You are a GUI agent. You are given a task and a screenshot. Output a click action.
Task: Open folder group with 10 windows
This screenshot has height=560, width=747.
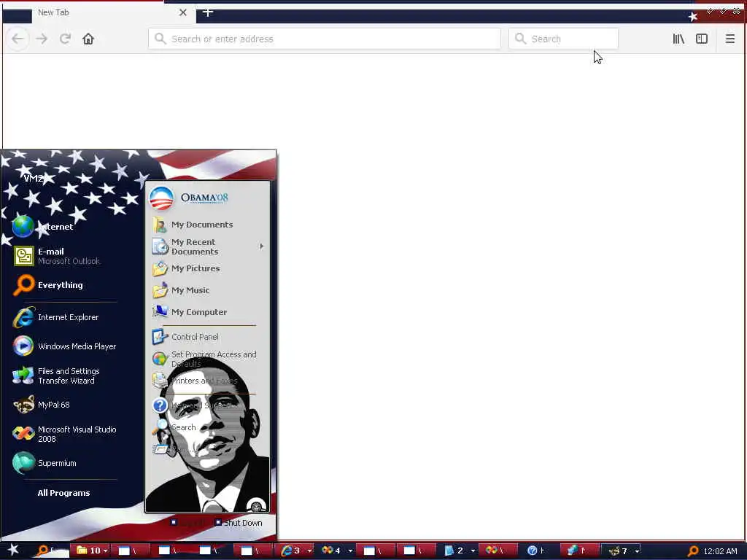tap(90, 551)
